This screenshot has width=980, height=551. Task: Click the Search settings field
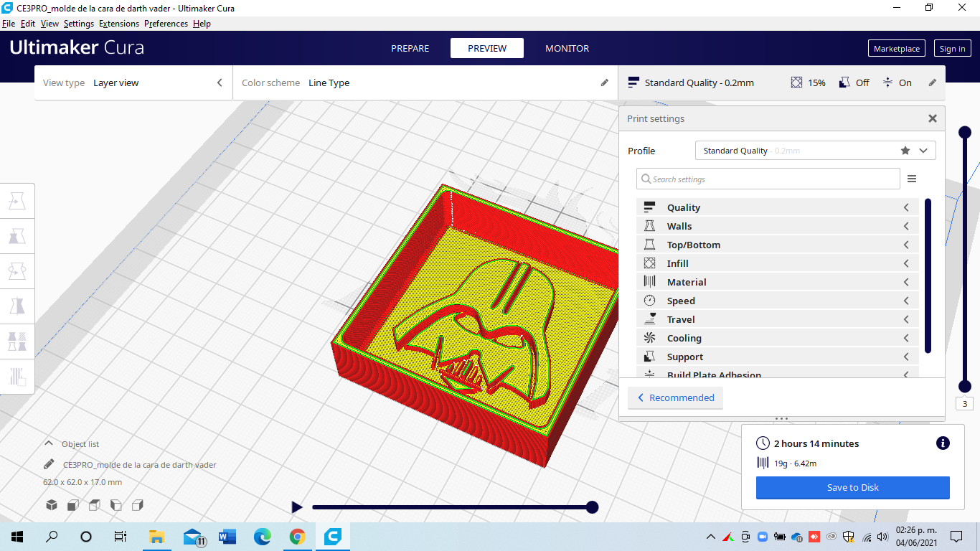click(x=768, y=179)
